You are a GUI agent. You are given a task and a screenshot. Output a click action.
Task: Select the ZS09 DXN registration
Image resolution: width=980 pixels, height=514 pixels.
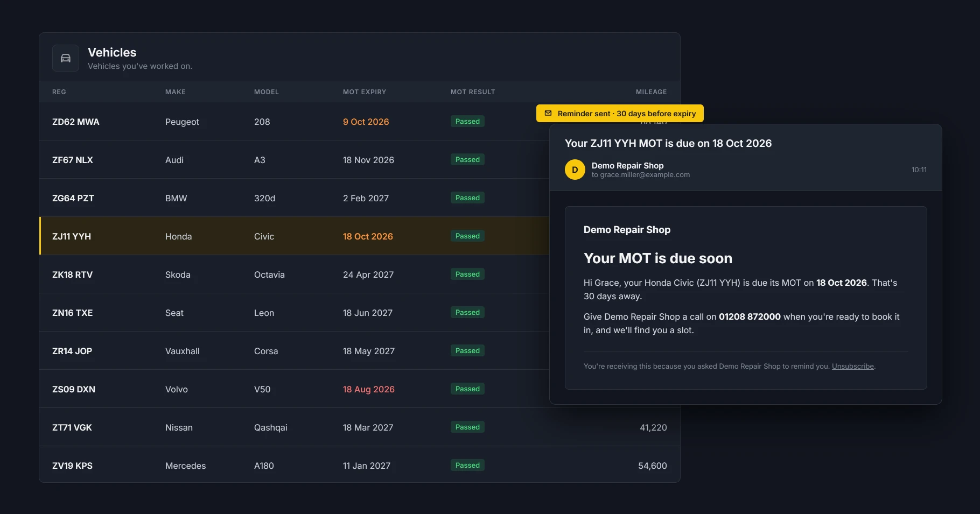(x=74, y=389)
